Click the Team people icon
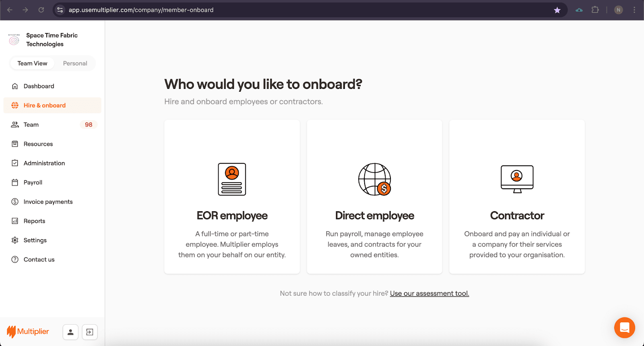The height and width of the screenshot is (346, 644). 15,125
